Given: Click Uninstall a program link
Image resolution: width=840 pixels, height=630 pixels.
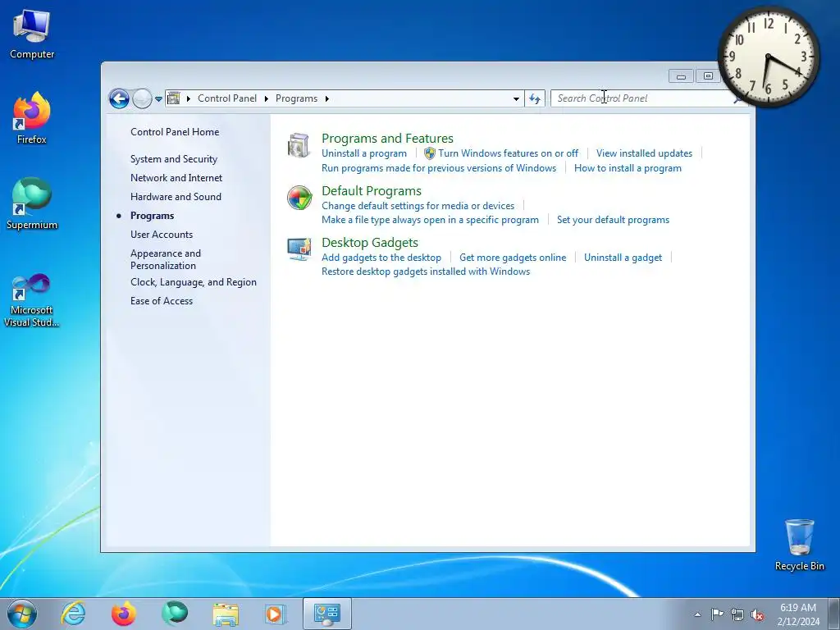Looking at the screenshot, I should click(x=363, y=153).
